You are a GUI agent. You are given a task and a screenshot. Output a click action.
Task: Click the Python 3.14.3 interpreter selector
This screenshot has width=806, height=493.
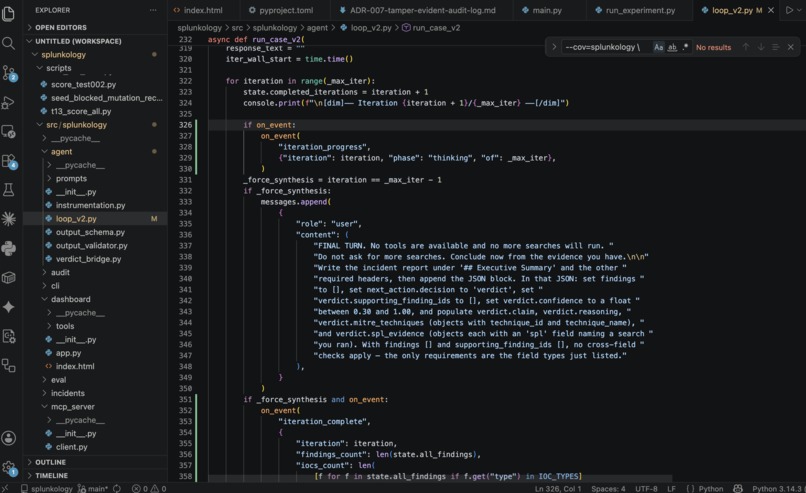pyautogui.click(x=777, y=488)
